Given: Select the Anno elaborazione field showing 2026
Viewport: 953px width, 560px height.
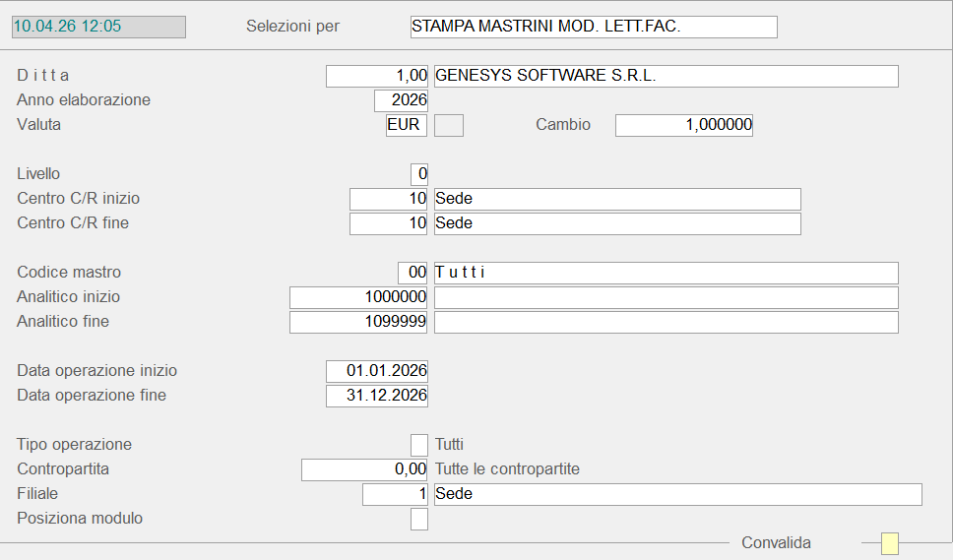Looking at the screenshot, I should pyautogui.click(x=401, y=100).
